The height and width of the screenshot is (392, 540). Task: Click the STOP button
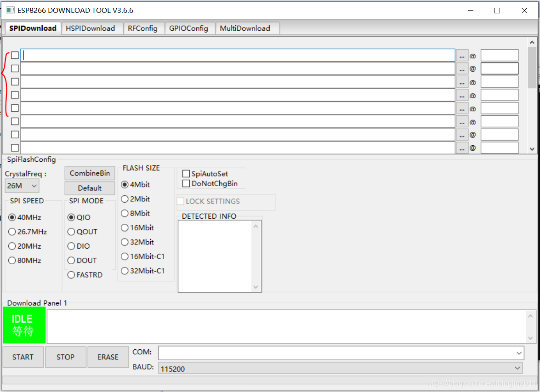65,357
